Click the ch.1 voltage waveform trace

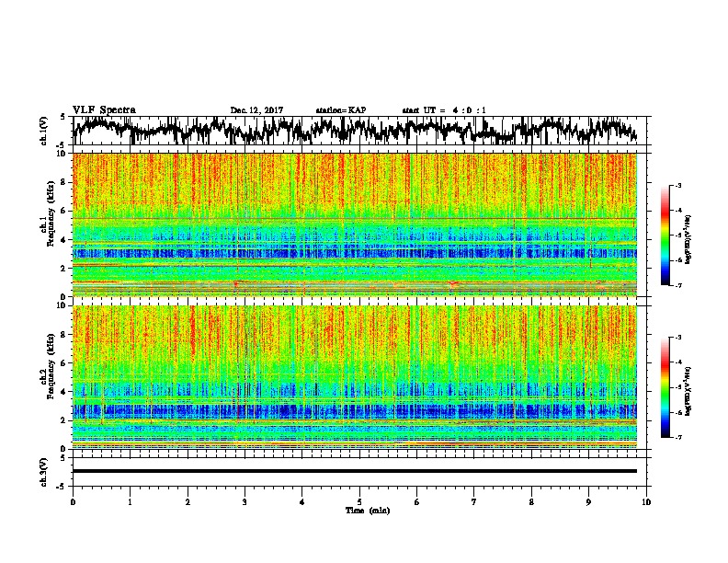(355, 130)
